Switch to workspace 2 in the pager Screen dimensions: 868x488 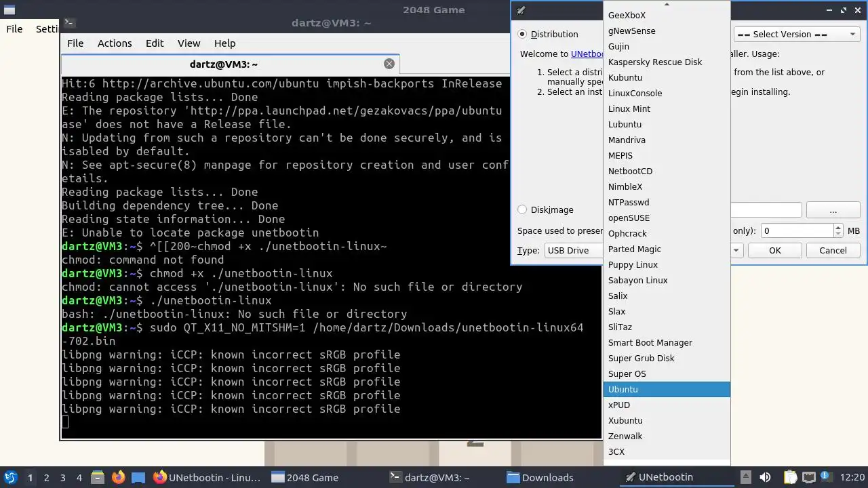[46, 477]
